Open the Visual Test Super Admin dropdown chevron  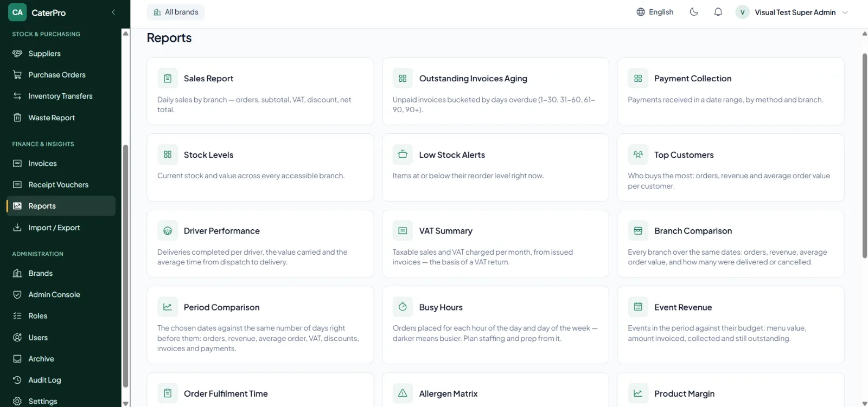tap(845, 12)
